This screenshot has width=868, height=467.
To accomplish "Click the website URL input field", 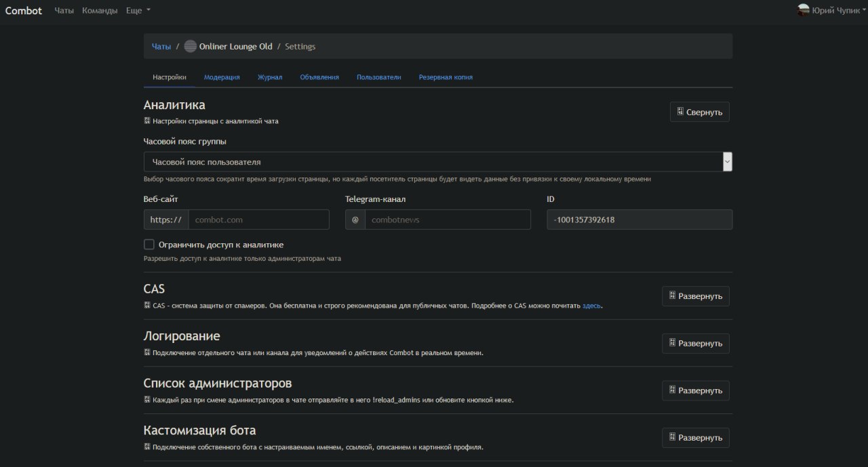I will (258, 220).
